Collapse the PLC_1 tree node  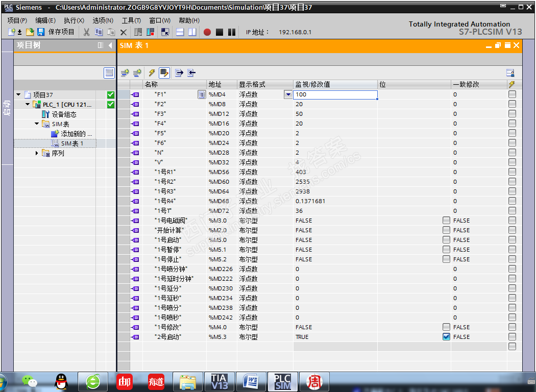28,104
